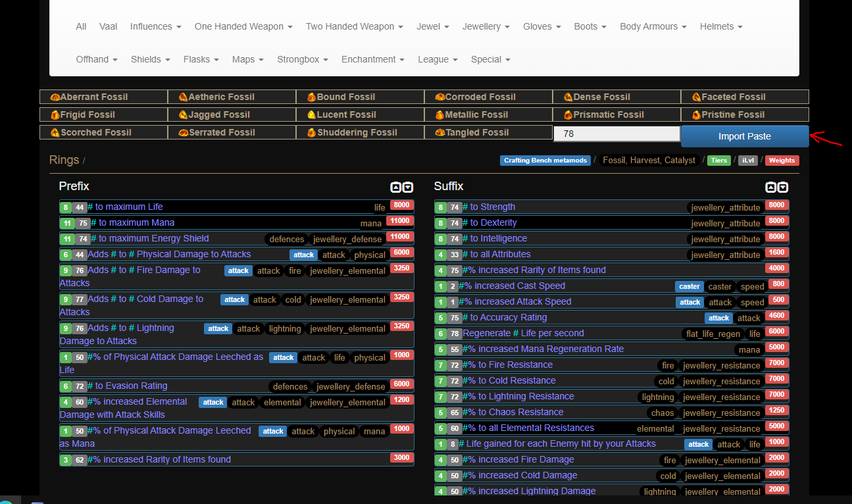852x504 pixels.
Task: Click the 8000 weight badge on maximum Life
Action: [401, 205]
